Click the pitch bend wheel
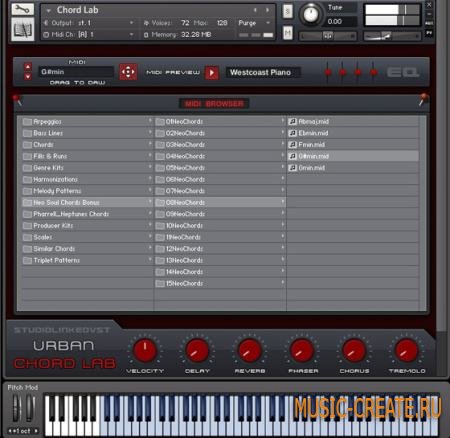This screenshot has height=438, width=450. pyautogui.click(x=16, y=408)
